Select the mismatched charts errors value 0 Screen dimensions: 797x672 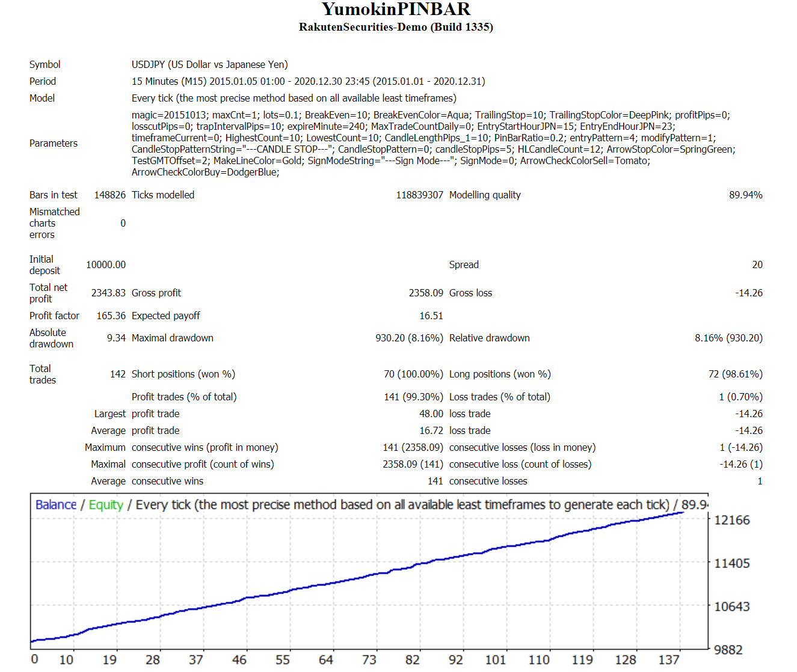(123, 223)
